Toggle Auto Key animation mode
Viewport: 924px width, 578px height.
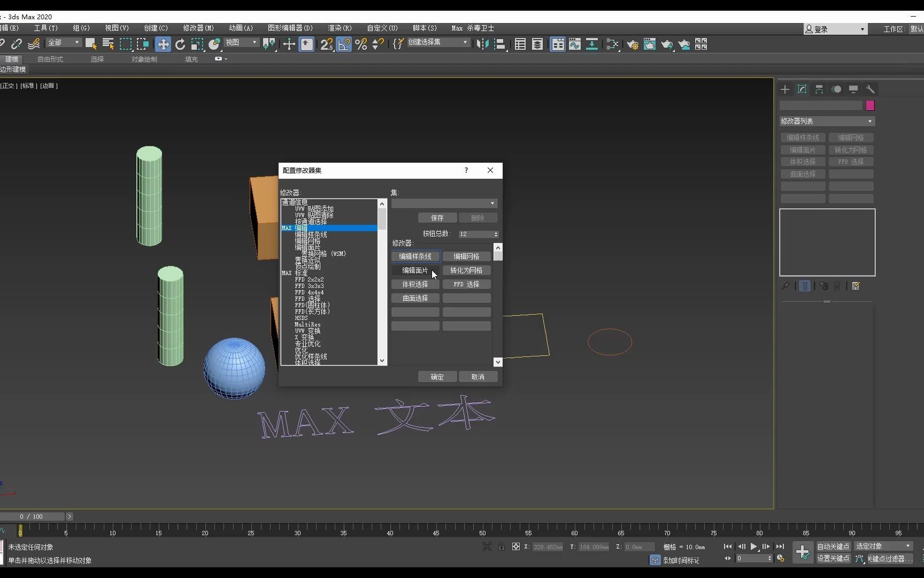click(832, 546)
